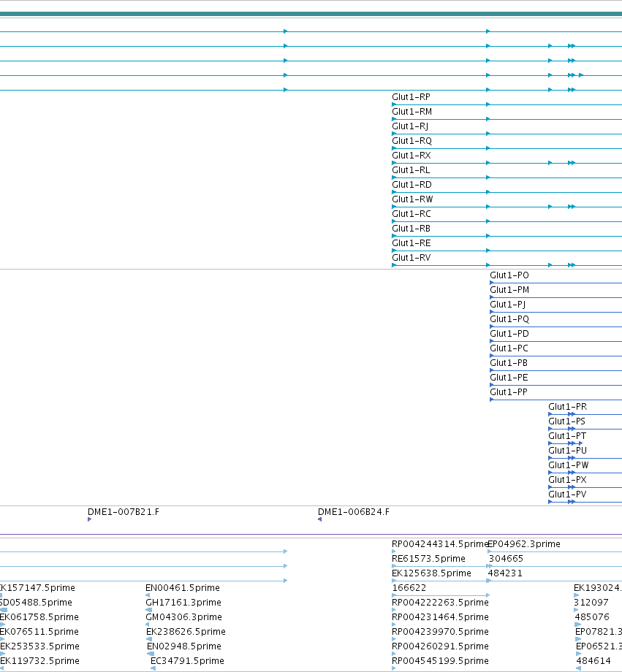Select the Glut1-RD transcript label
This screenshot has width=622, height=672.
click(411, 185)
